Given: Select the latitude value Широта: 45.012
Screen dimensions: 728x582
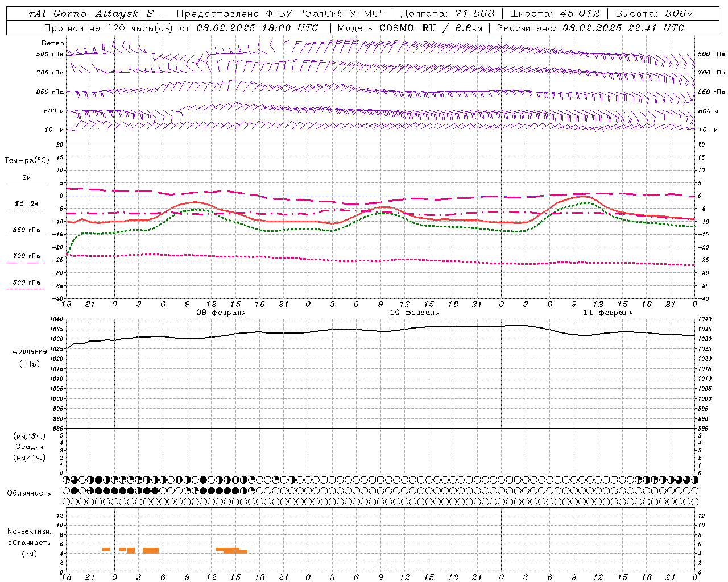Looking at the screenshot, I should 555,14.
